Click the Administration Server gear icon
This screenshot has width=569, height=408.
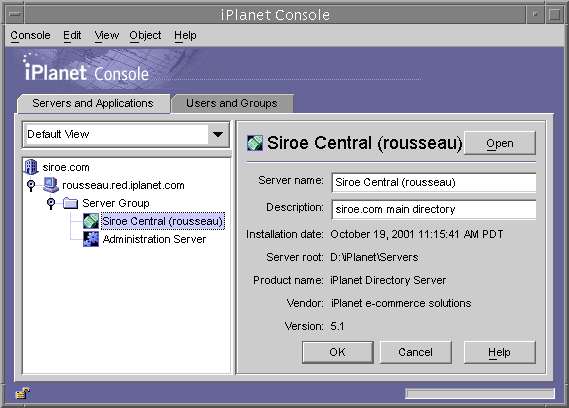tap(91, 239)
